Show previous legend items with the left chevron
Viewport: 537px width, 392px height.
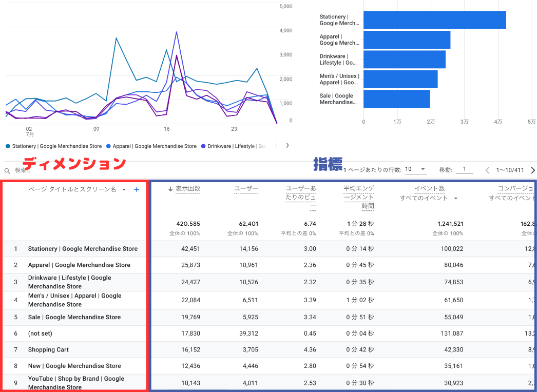[x=276, y=145]
